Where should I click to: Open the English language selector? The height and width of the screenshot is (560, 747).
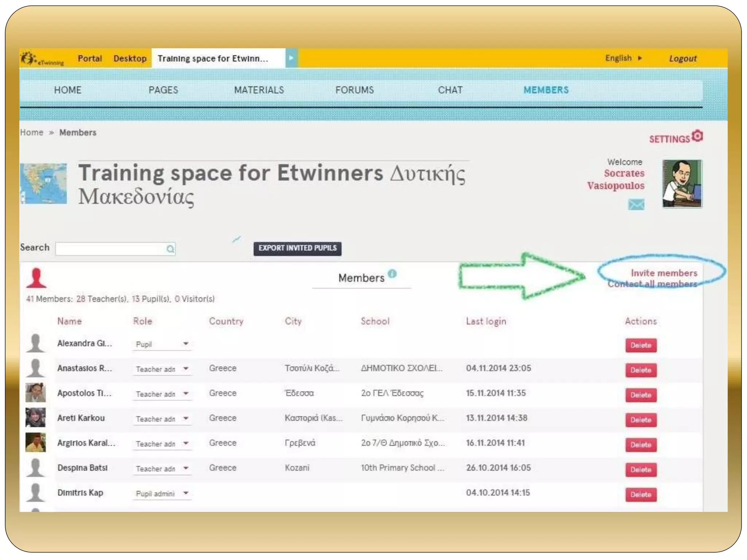623,58
